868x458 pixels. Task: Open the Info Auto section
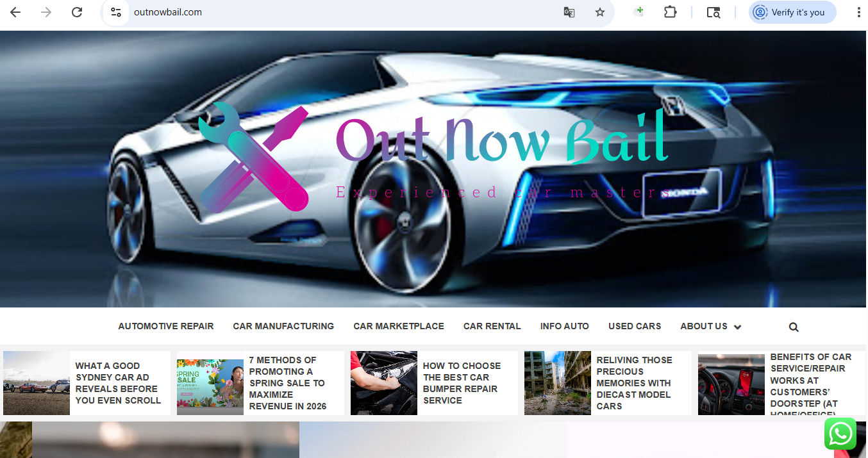(x=565, y=326)
